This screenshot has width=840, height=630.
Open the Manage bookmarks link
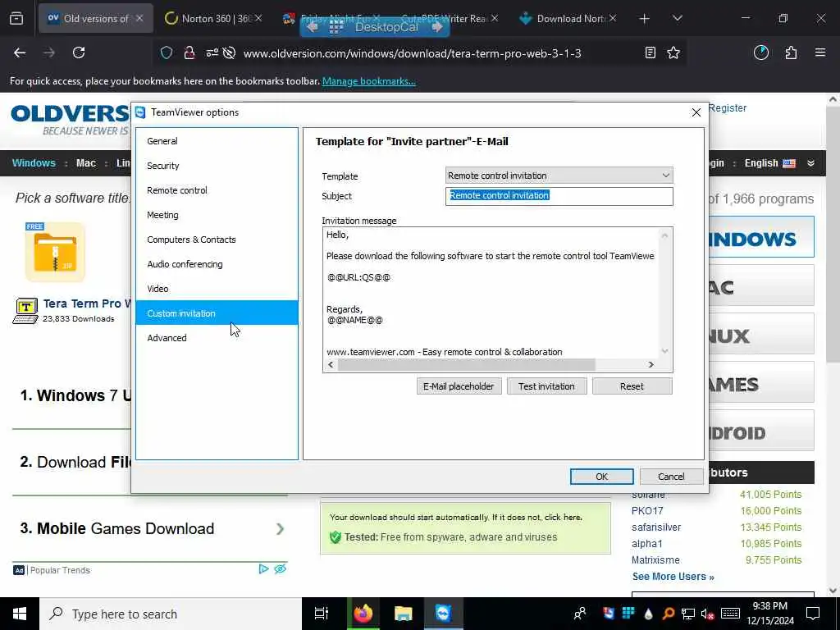(368, 81)
